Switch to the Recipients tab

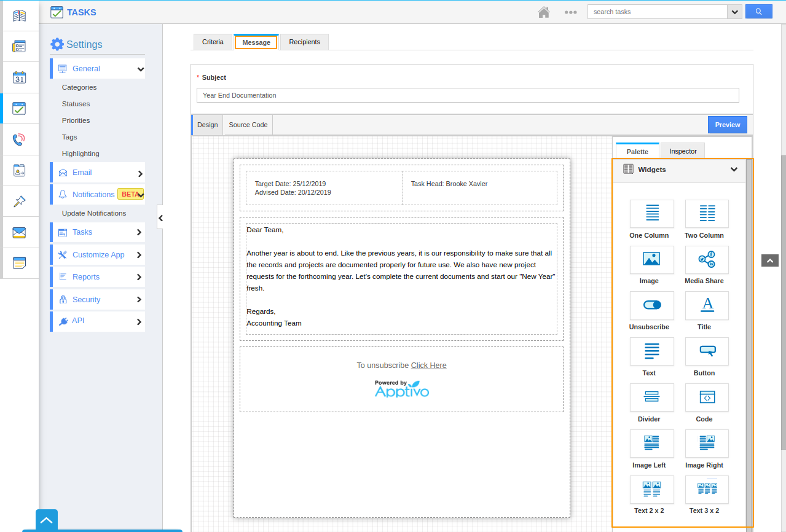click(304, 42)
